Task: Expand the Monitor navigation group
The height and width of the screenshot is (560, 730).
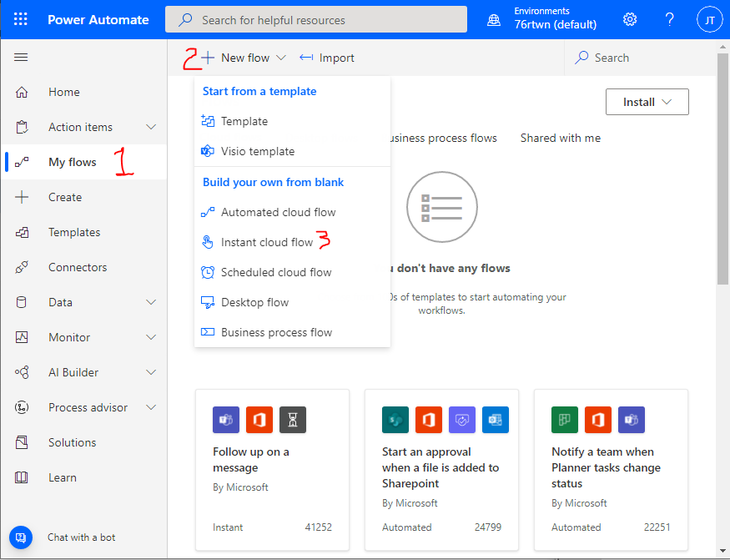Action: (x=151, y=337)
